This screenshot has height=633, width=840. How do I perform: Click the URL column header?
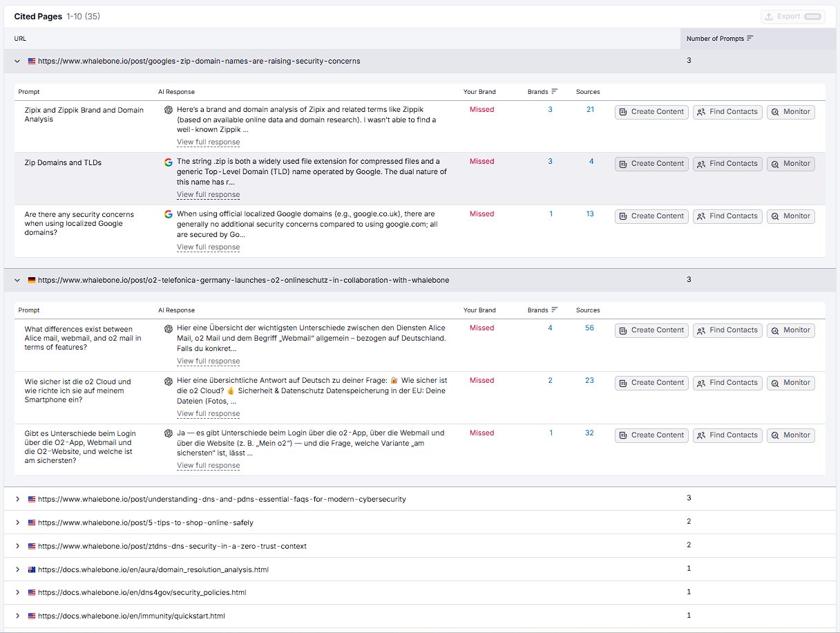(x=20, y=39)
